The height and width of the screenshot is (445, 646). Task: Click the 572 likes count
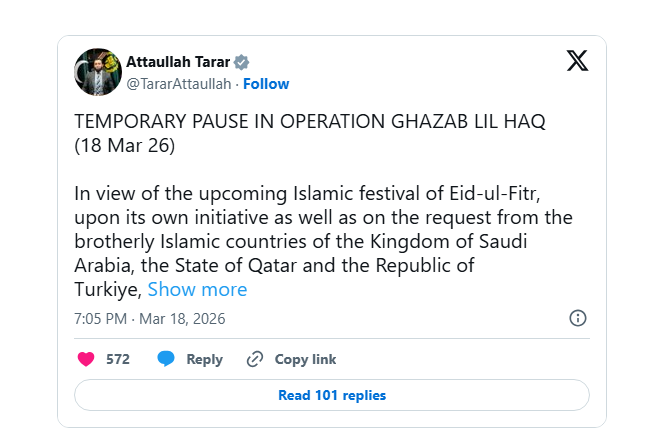coord(118,359)
